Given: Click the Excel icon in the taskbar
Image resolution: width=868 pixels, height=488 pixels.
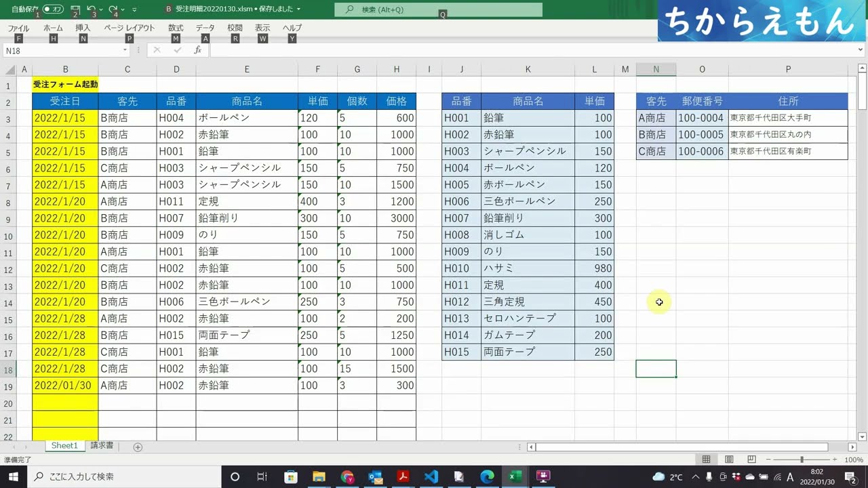Looking at the screenshot, I should coord(515,476).
